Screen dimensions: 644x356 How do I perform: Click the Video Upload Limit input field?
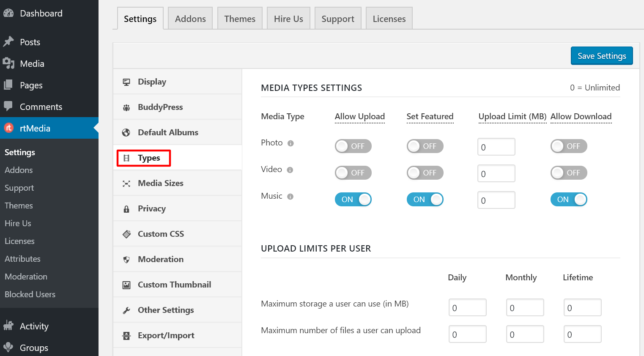coord(496,173)
